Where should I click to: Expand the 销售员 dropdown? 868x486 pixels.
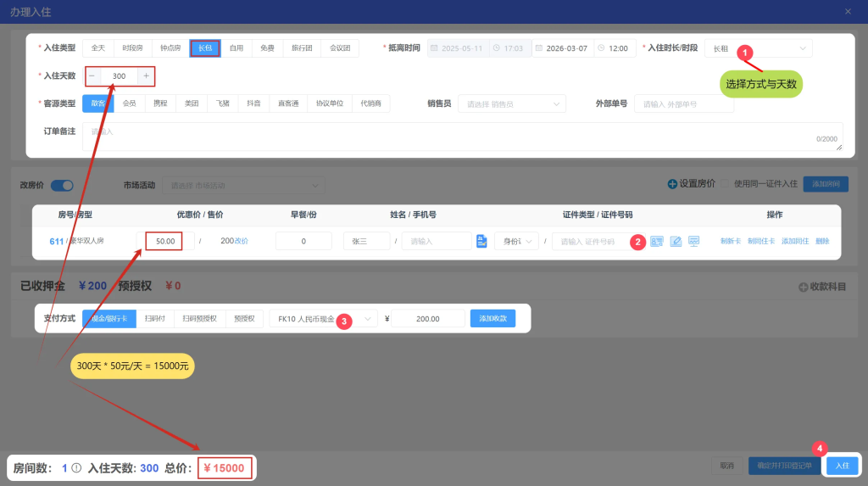(511, 103)
